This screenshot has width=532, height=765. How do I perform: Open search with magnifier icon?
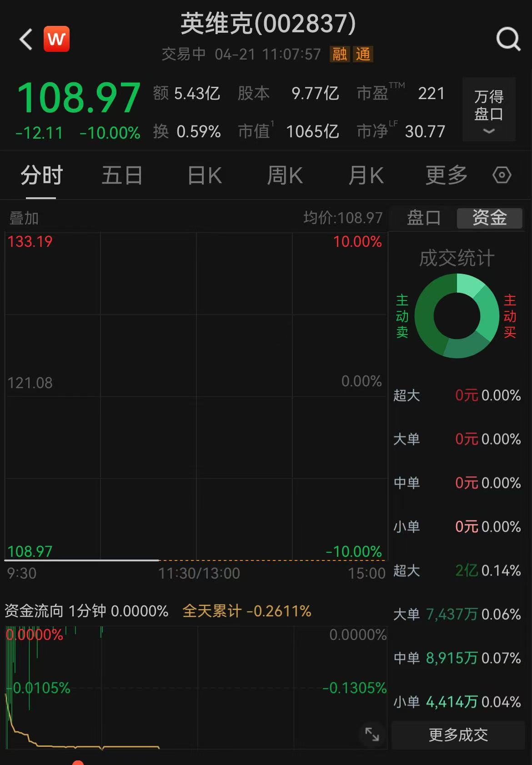[x=508, y=39]
